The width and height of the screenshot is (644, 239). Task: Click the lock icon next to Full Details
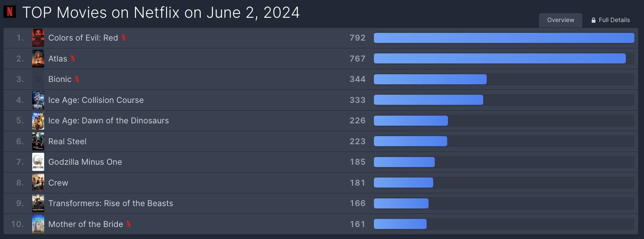(x=593, y=20)
